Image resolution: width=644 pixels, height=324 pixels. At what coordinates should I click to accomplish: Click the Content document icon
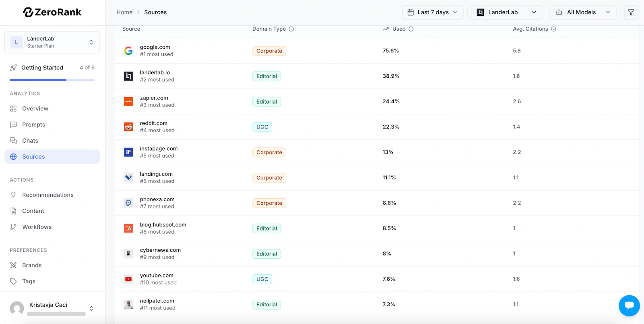point(13,211)
